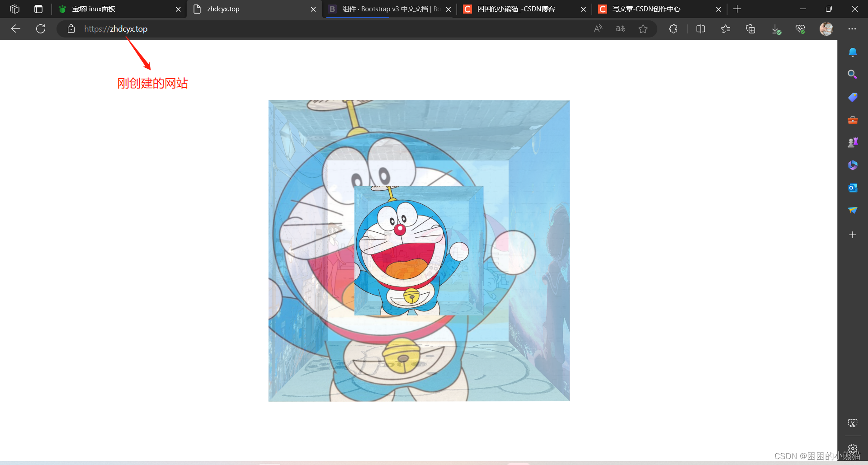Open the Read aloud feature

pos(598,29)
